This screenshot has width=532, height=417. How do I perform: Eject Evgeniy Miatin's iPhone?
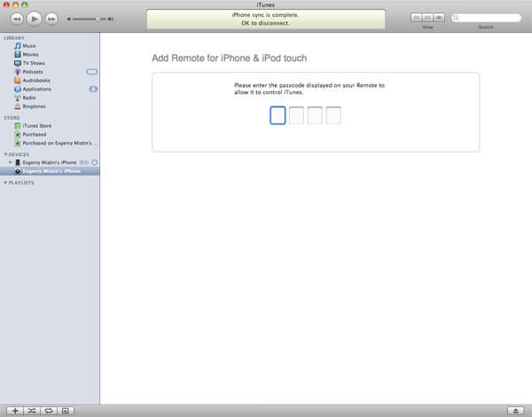click(x=95, y=162)
